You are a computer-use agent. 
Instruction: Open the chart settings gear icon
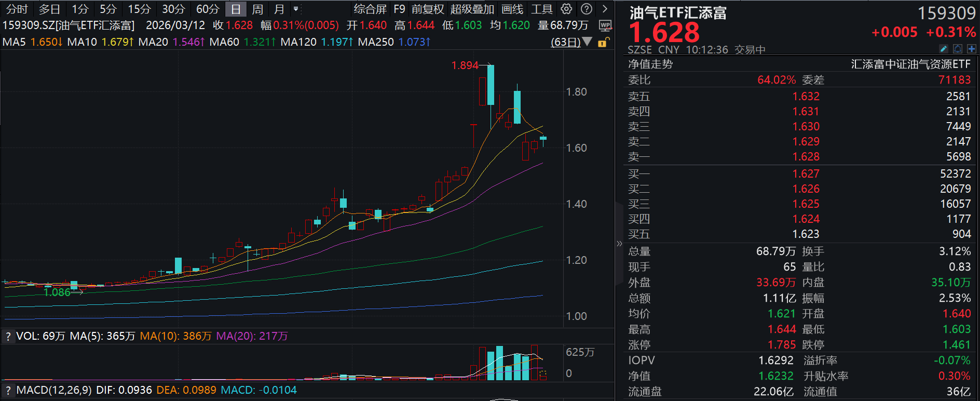point(567,9)
